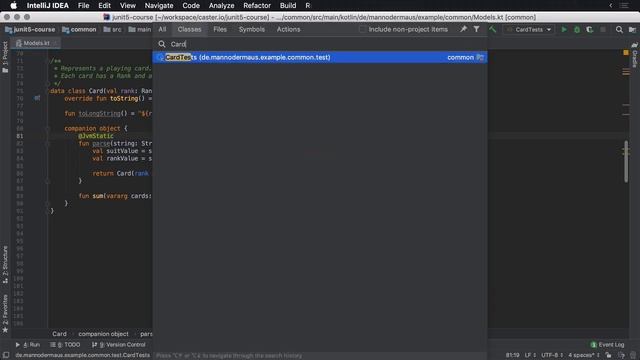Open the Gradle tool window
This screenshot has width=640, height=360.
click(x=635, y=55)
